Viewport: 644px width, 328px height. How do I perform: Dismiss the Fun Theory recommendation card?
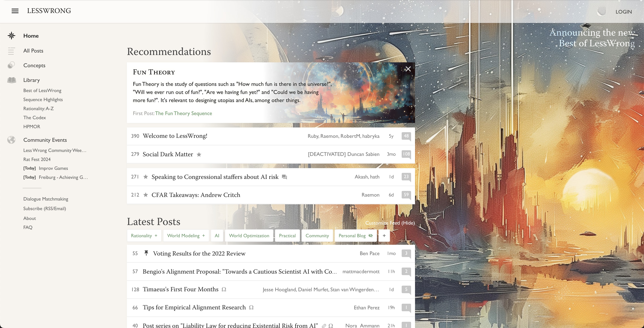pyautogui.click(x=408, y=69)
